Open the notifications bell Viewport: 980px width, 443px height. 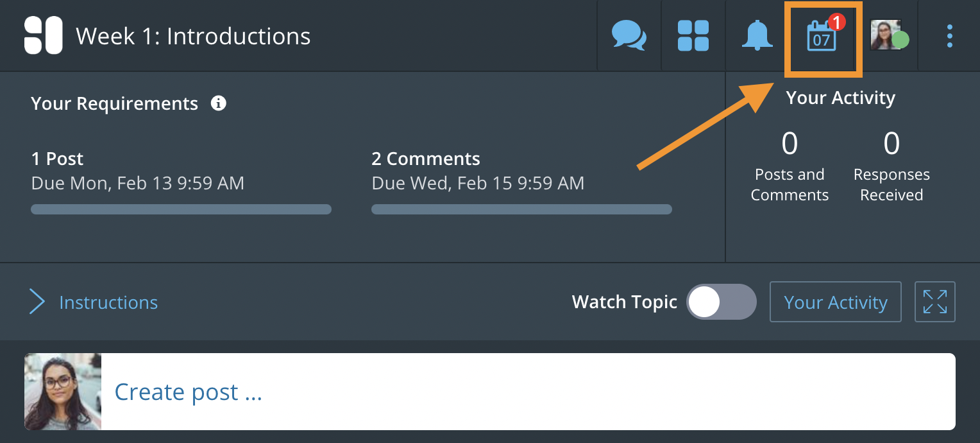[x=757, y=35]
